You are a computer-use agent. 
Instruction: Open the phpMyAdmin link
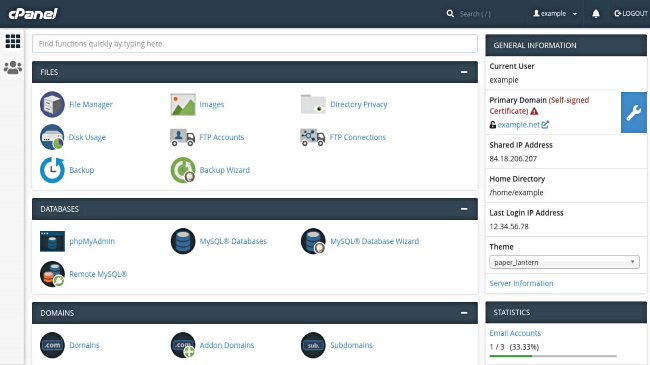(x=92, y=241)
